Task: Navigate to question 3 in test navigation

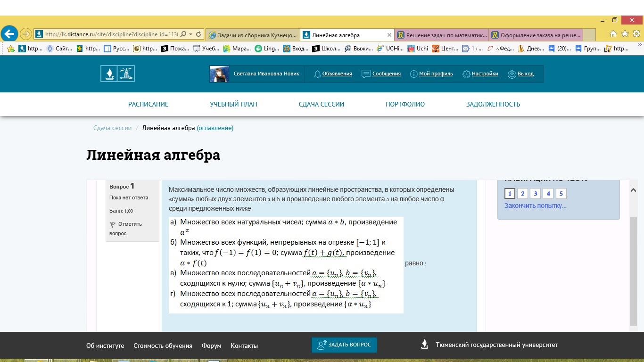Action: (535, 194)
